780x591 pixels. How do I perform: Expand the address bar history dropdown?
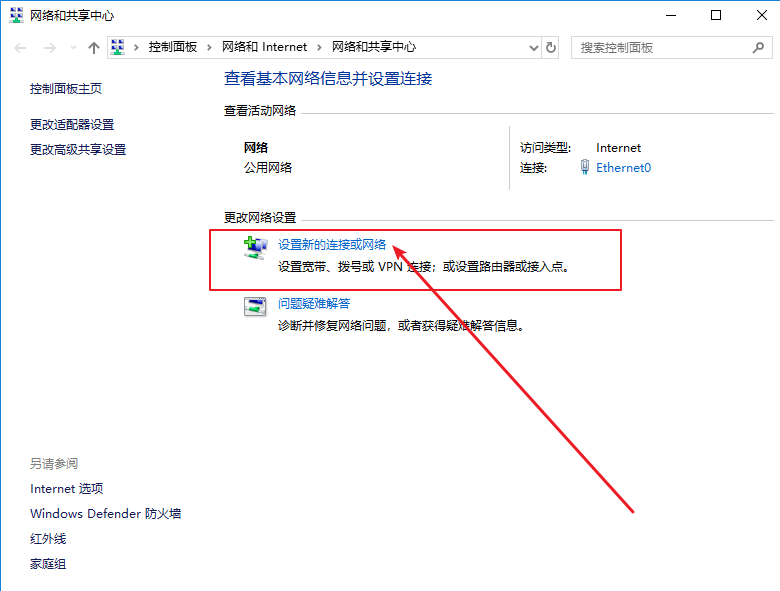pyautogui.click(x=531, y=47)
